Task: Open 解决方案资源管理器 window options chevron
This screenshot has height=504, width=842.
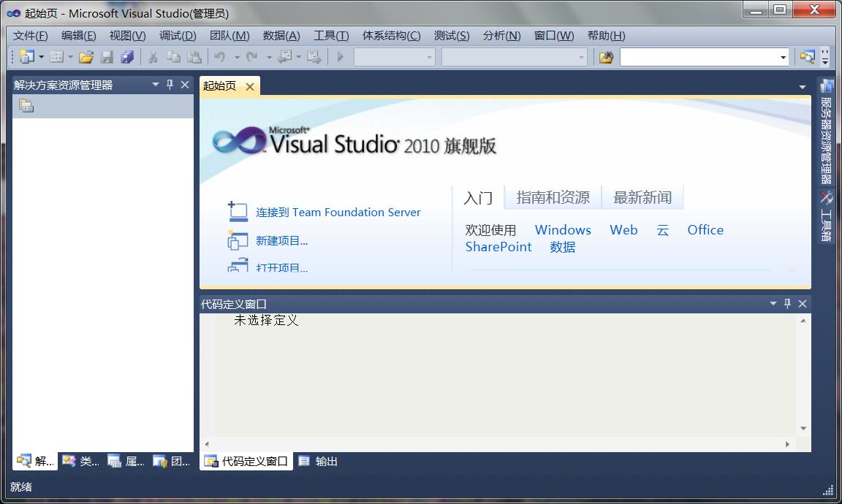Action: point(154,84)
